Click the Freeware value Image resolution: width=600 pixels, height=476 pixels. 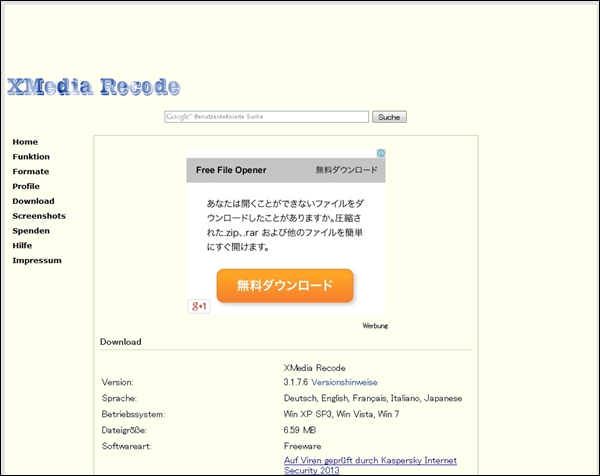tap(302, 446)
